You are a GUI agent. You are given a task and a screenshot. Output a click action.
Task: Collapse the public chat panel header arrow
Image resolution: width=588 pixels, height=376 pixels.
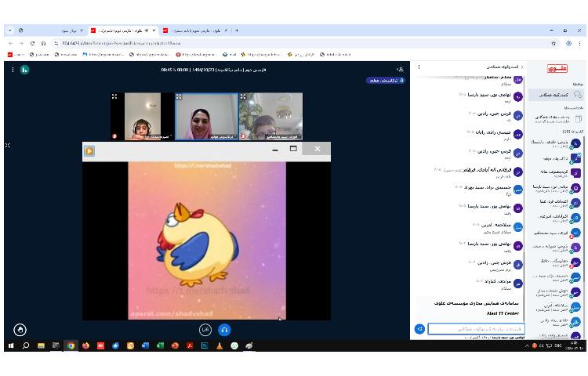(x=524, y=67)
